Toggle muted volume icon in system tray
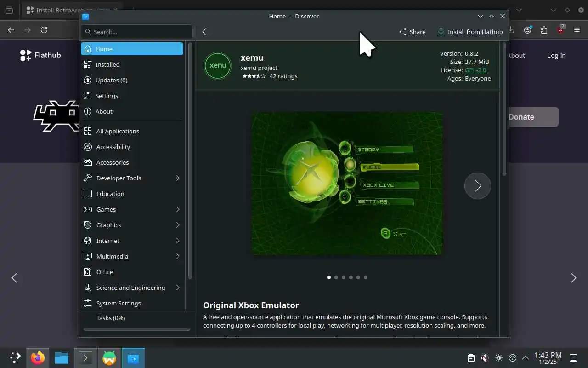Screen dimensions: 588x368 pos(485,358)
